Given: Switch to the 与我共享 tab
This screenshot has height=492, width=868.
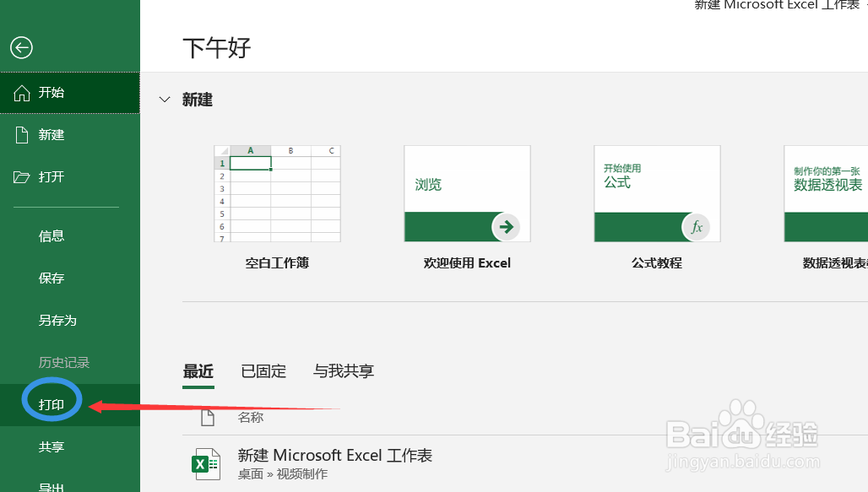Looking at the screenshot, I should 343,371.
